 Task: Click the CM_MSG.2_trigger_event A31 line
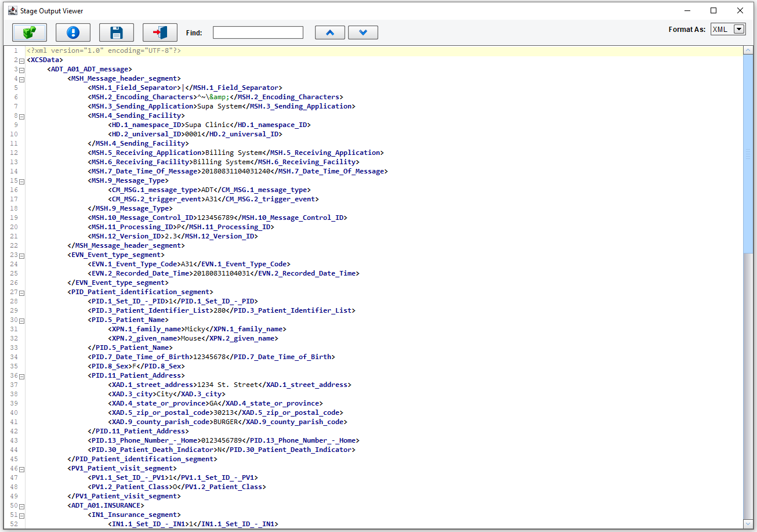click(213, 199)
